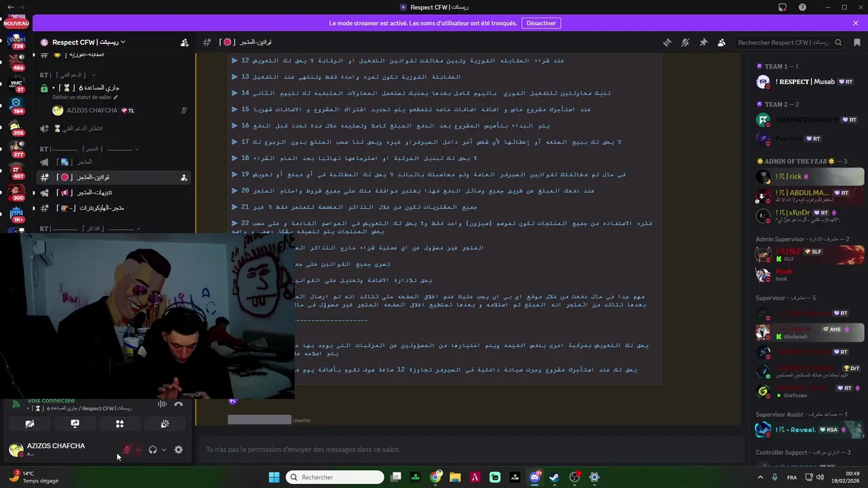The width and height of the screenshot is (868, 488).
Task: Open voice noise suppression waveform icon
Action: click(162, 404)
